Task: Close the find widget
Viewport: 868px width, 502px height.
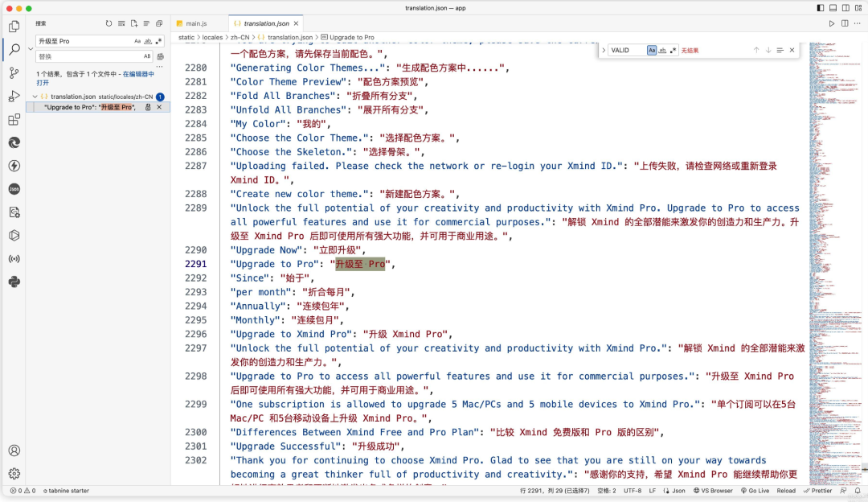Action: (x=792, y=50)
